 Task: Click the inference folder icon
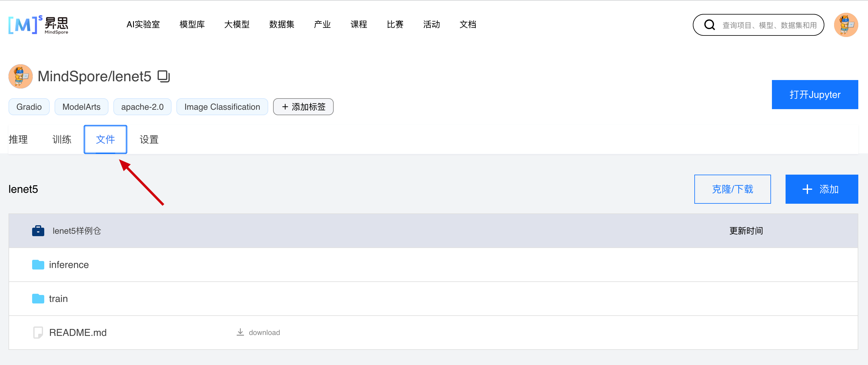point(38,265)
